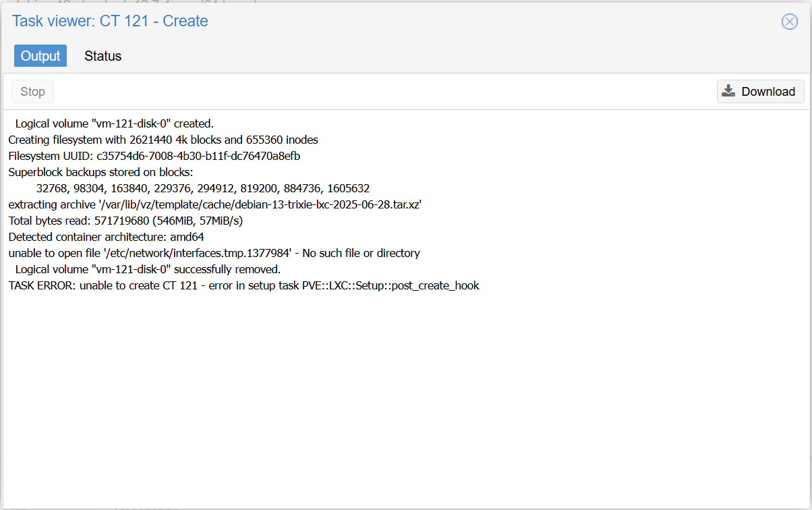Screen dimensions: 812x510
Task: Click the 'extracting archive' log line
Action: pyautogui.click(x=215, y=204)
